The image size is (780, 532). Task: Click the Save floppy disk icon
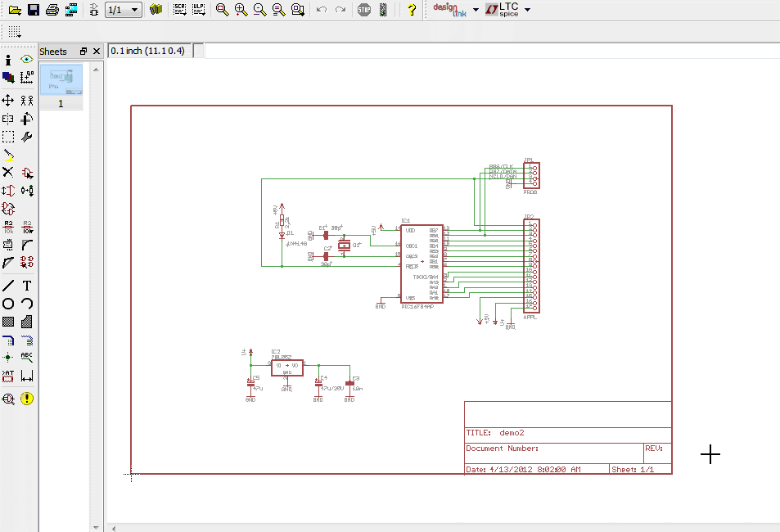point(34,10)
